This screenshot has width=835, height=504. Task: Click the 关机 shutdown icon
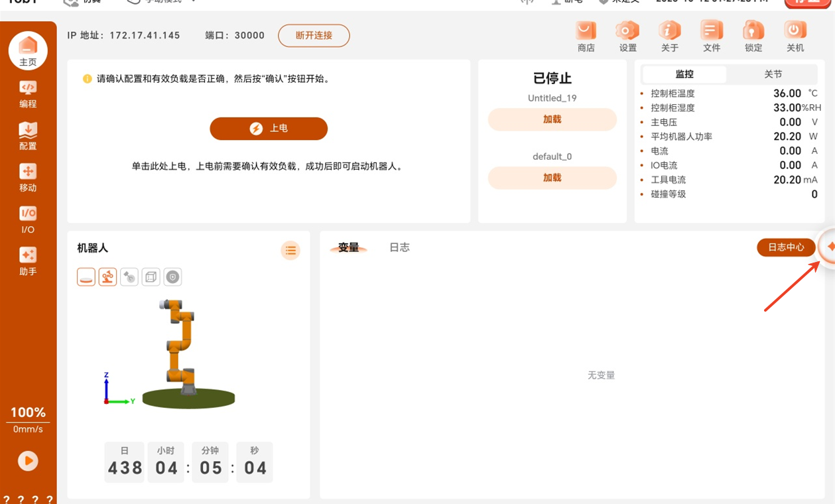[x=795, y=36]
